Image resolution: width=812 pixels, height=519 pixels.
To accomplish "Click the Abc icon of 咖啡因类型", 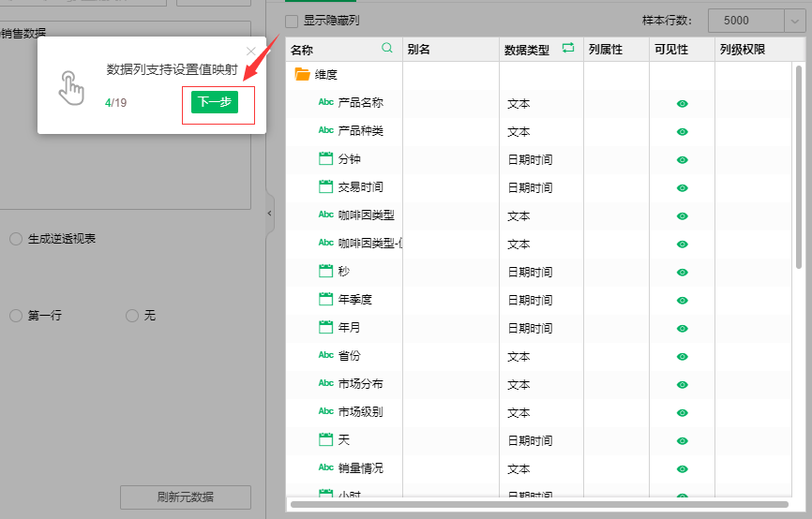I will pos(325,215).
